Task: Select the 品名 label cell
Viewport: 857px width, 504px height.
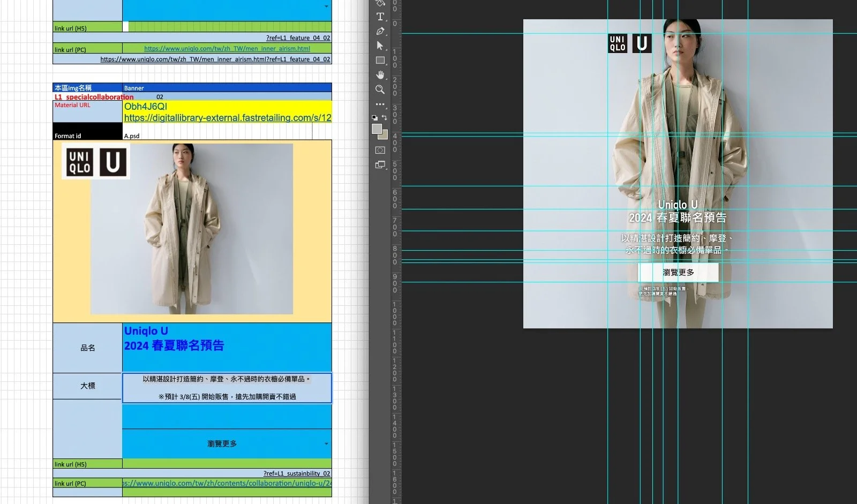Action: [x=87, y=348]
